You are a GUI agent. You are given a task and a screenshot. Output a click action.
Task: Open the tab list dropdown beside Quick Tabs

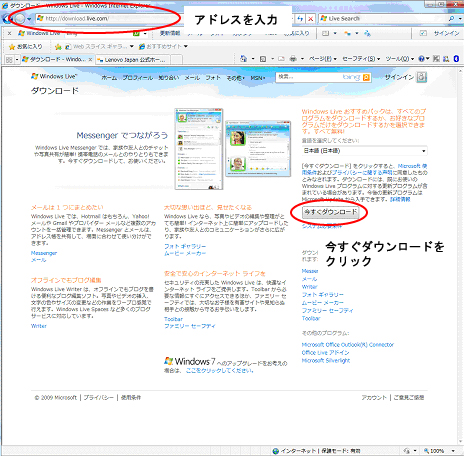17,60
